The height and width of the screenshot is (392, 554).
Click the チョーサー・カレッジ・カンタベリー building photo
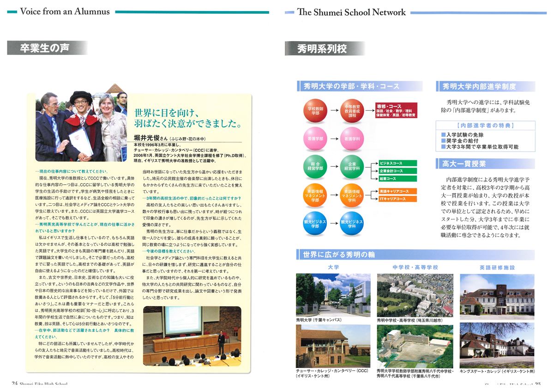click(x=333, y=346)
